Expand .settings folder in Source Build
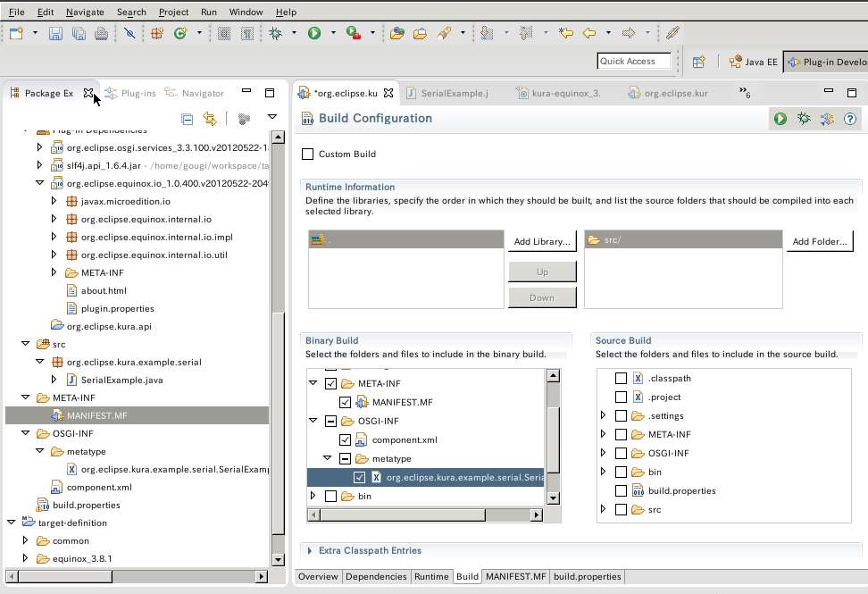 coord(604,415)
